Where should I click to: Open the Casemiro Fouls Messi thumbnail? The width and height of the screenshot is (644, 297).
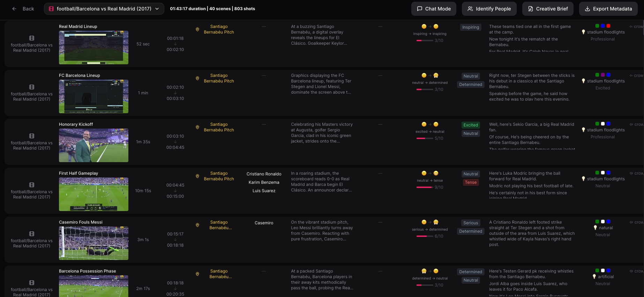[x=93, y=243]
